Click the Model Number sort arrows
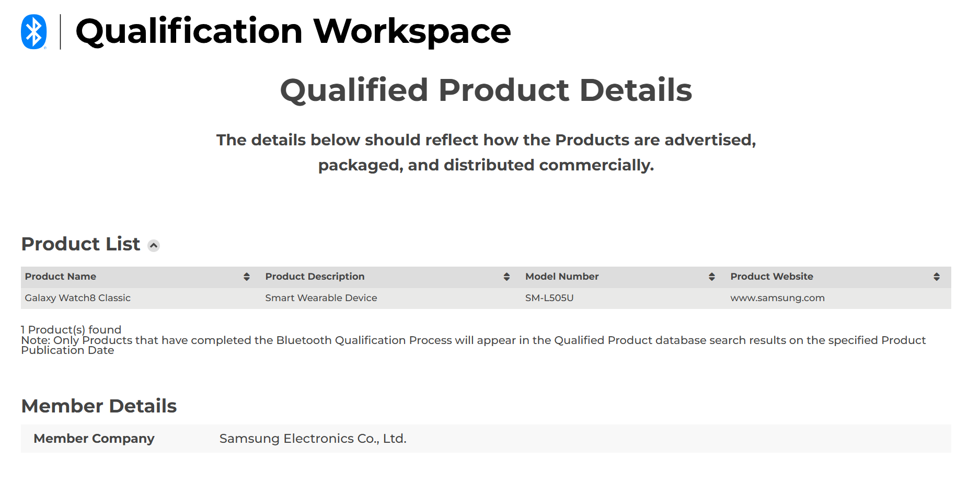Viewport: 980px width, 482px height. point(711,277)
